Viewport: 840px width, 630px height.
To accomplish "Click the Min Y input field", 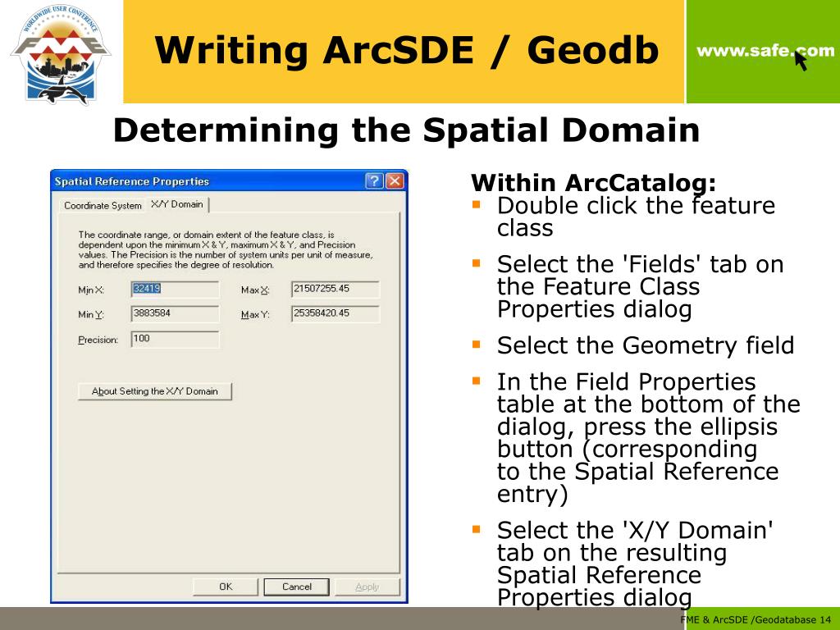I will 175,314.
